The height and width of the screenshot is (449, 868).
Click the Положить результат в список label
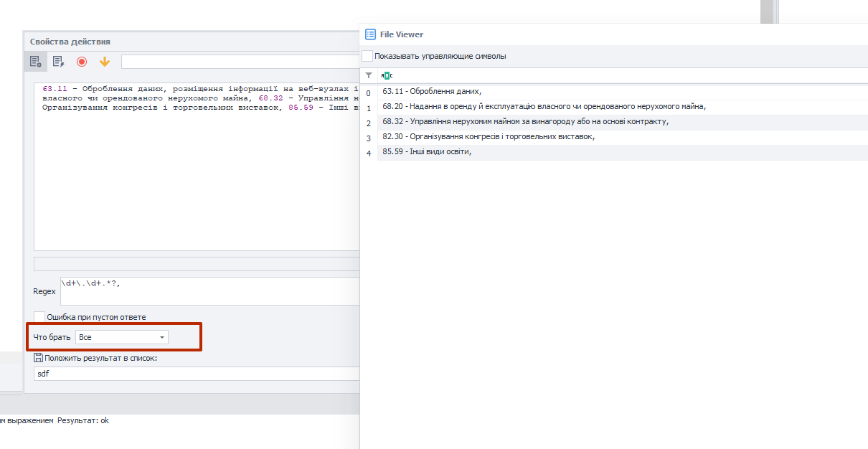[x=100, y=358]
